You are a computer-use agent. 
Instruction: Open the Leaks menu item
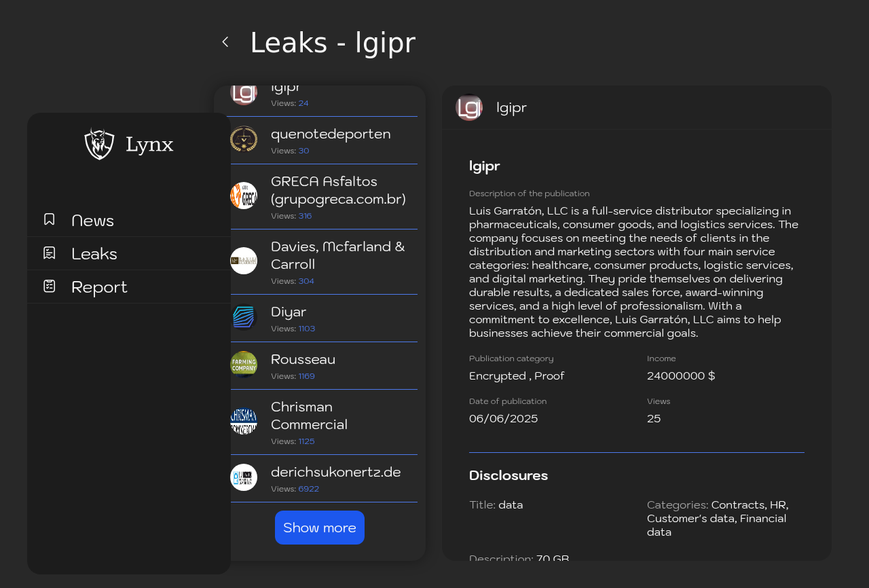coord(129,253)
